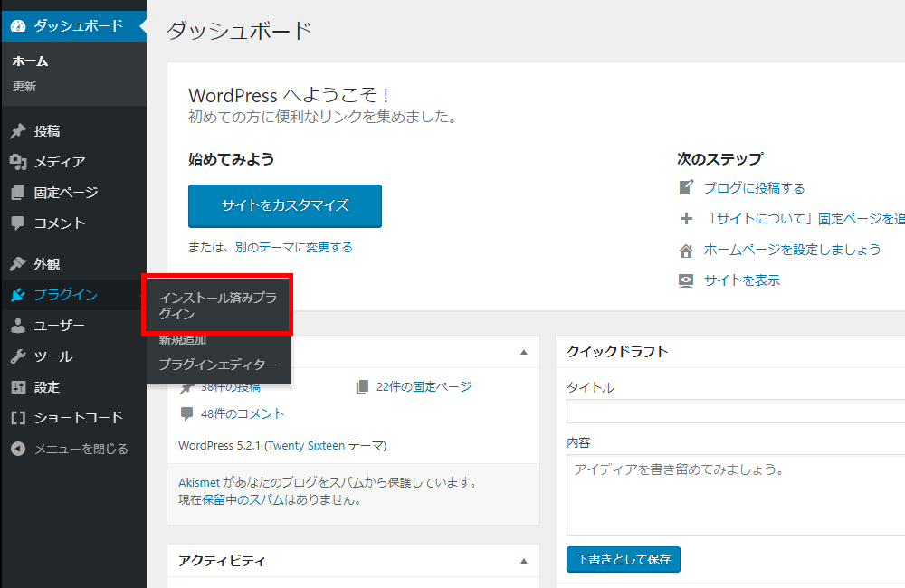Click the settings icon beside 設定
The image size is (905, 588).
(17, 387)
